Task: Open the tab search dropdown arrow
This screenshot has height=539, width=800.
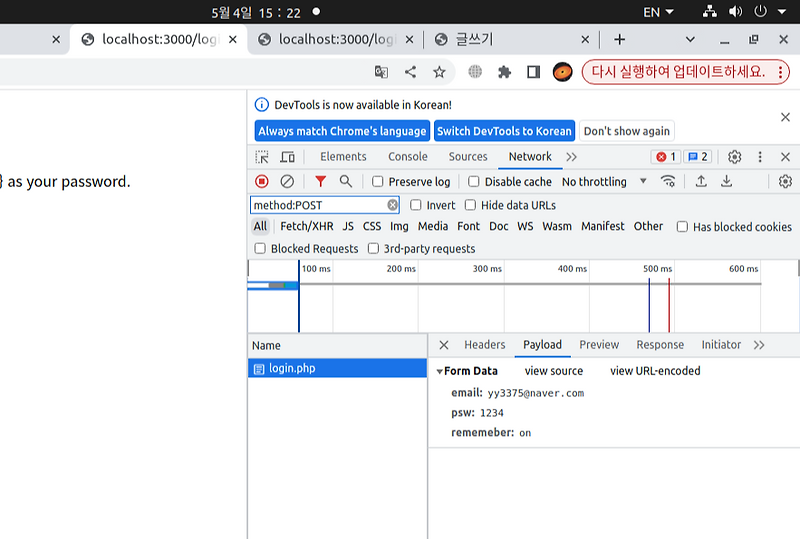Action: 690,39
